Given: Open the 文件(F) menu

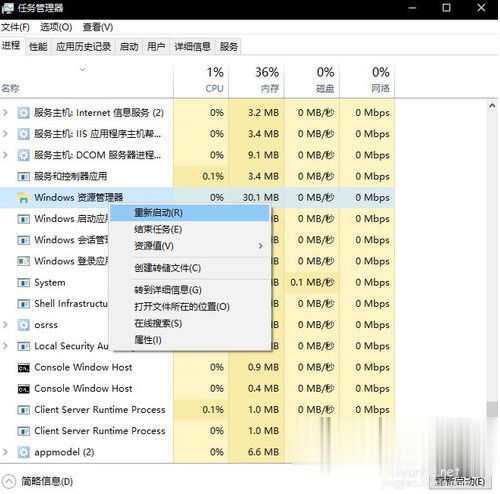Looking at the screenshot, I should [15, 27].
